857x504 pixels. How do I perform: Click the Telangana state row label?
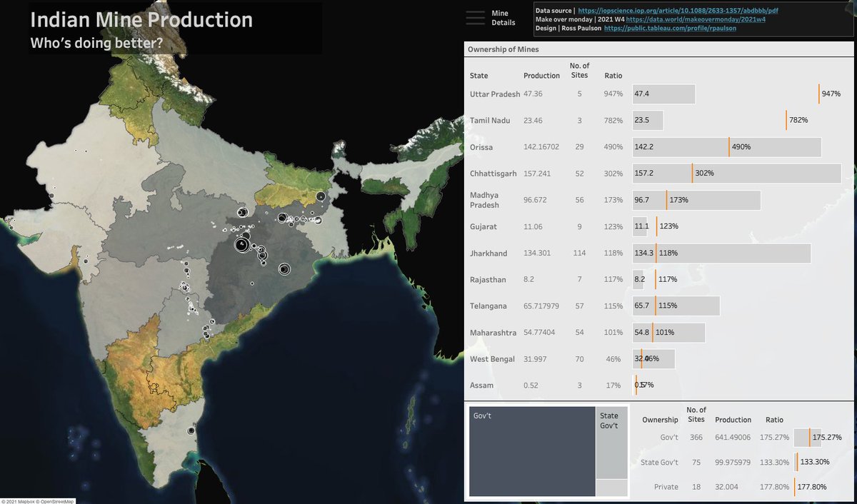point(488,306)
